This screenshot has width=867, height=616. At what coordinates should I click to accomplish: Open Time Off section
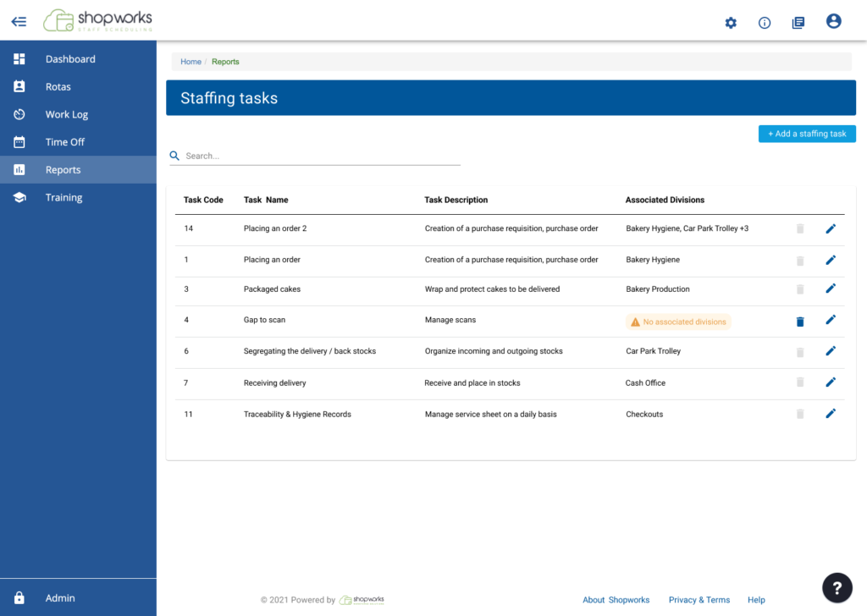pyautogui.click(x=64, y=142)
